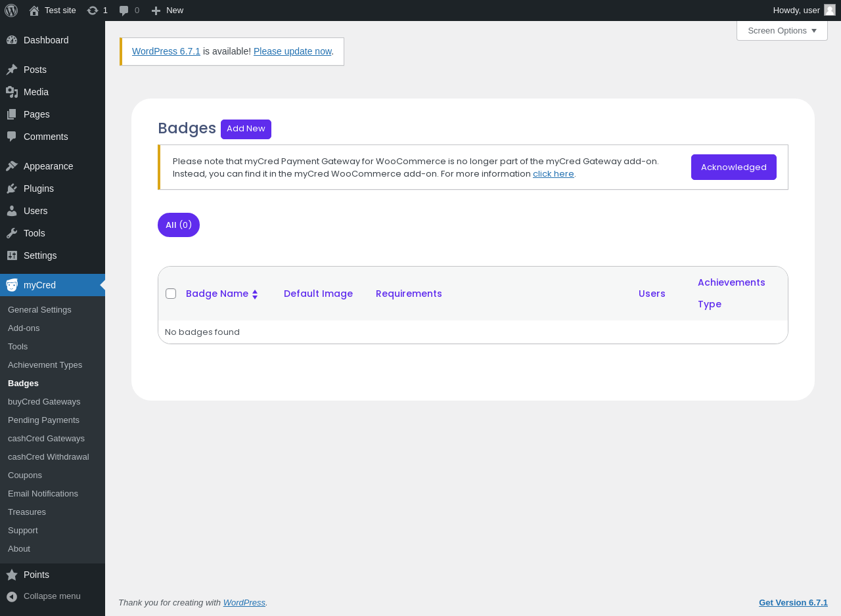Open the WordPress link in footer
The width and height of the screenshot is (841, 616).
pyautogui.click(x=244, y=602)
